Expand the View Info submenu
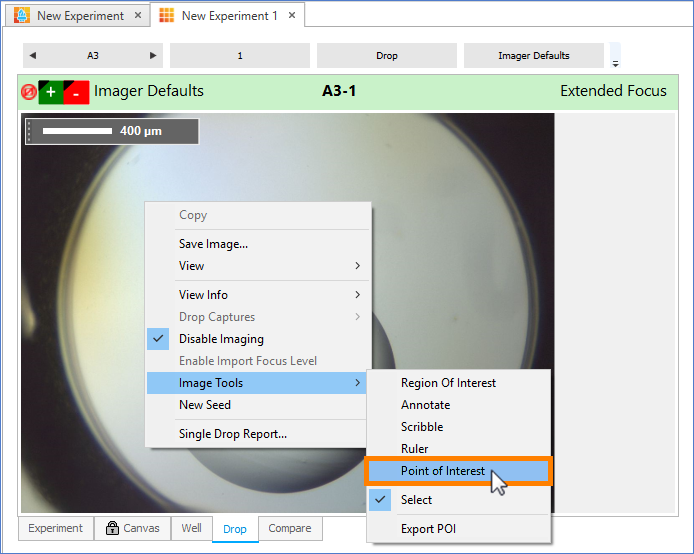Viewport: 694px width, 554px height. [x=358, y=295]
